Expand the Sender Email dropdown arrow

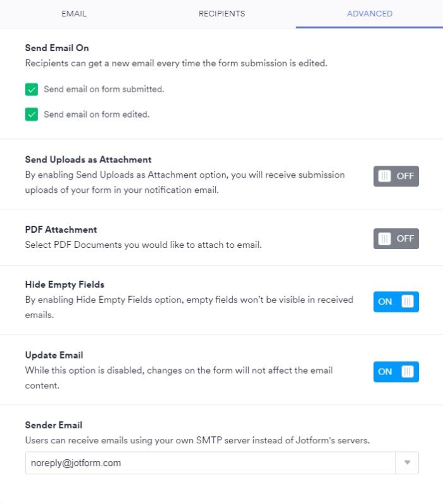(x=407, y=463)
